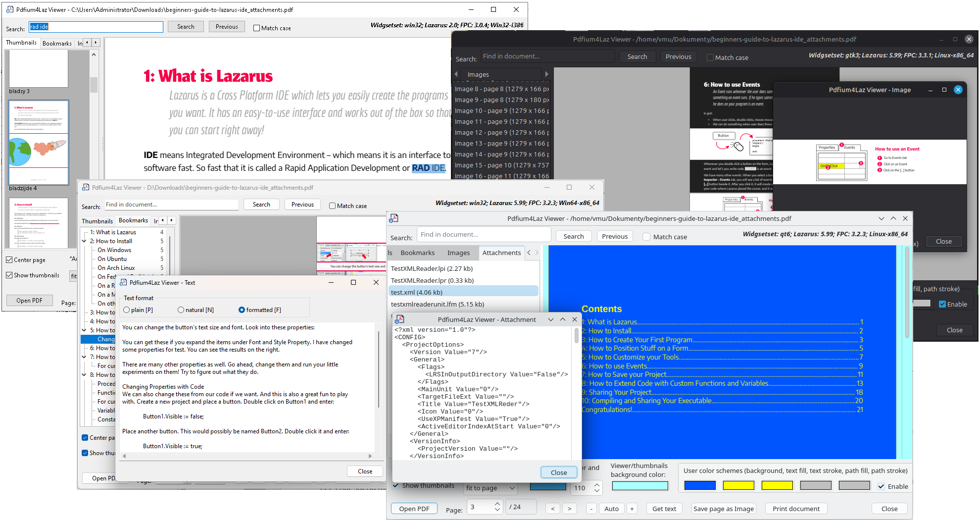Image resolution: width=980 pixels, height=520 pixels.
Task: Select the test.xml attachment
Action: [x=464, y=292]
